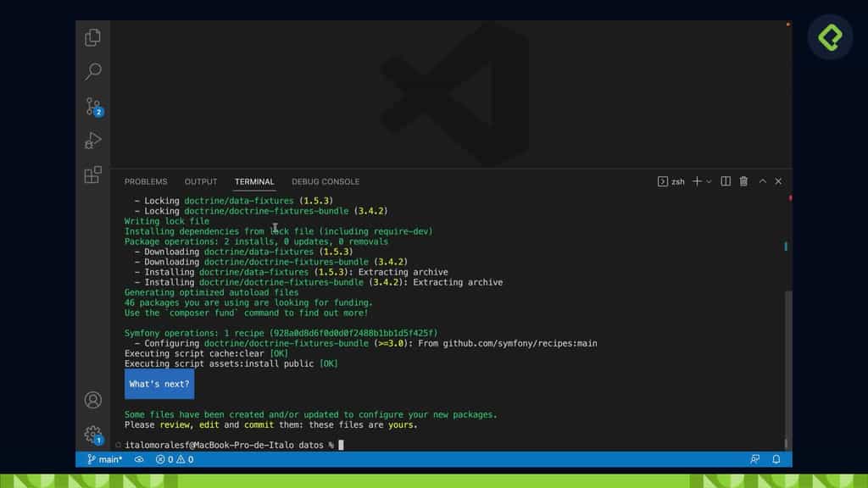Screen dimensions: 868x488
Task: Open the Search view in activity bar
Action: tap(93, 71)
